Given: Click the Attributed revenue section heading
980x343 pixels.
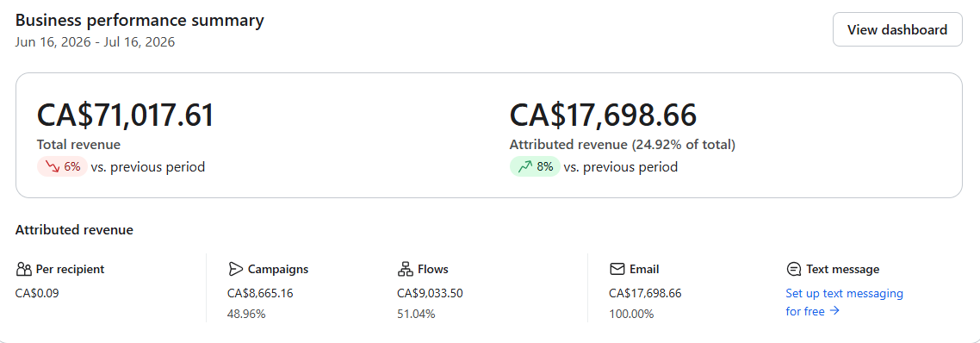Looking at the screenshot, I should click(74, 230).
